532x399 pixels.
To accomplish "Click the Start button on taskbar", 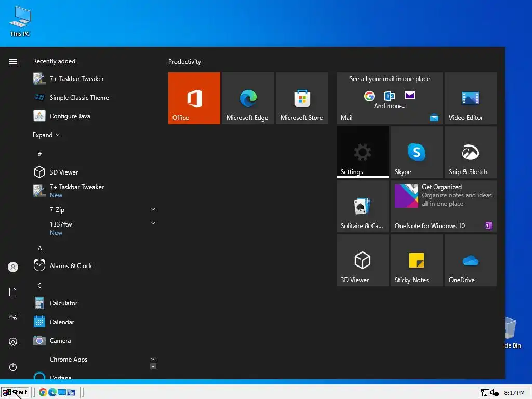I will (16, 392).
